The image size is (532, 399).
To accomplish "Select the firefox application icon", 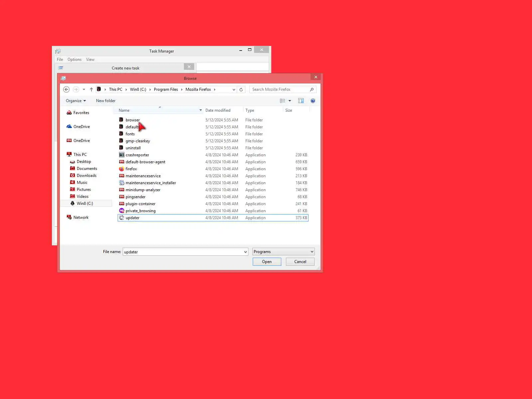I will [x=121, y=169].
